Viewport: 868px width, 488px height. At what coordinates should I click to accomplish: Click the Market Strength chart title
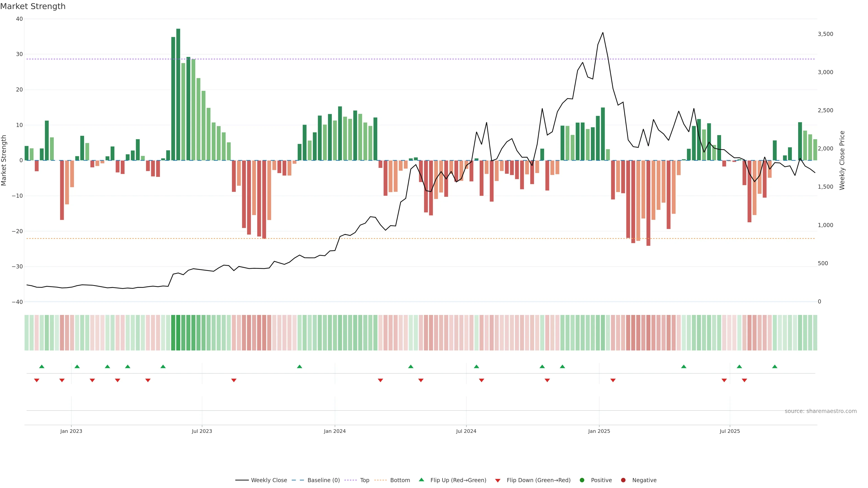33,6
